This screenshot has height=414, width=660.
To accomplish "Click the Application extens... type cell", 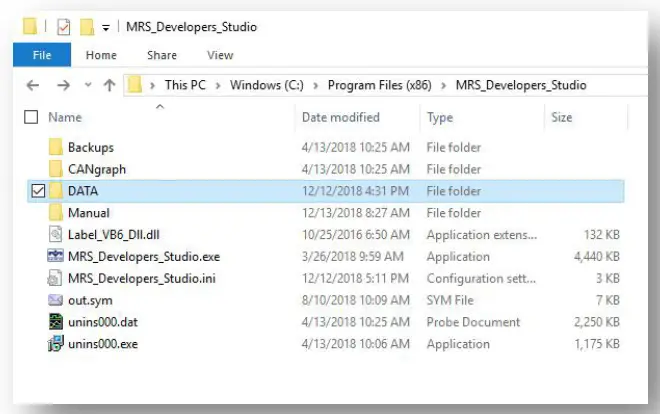I will (482, 235).
